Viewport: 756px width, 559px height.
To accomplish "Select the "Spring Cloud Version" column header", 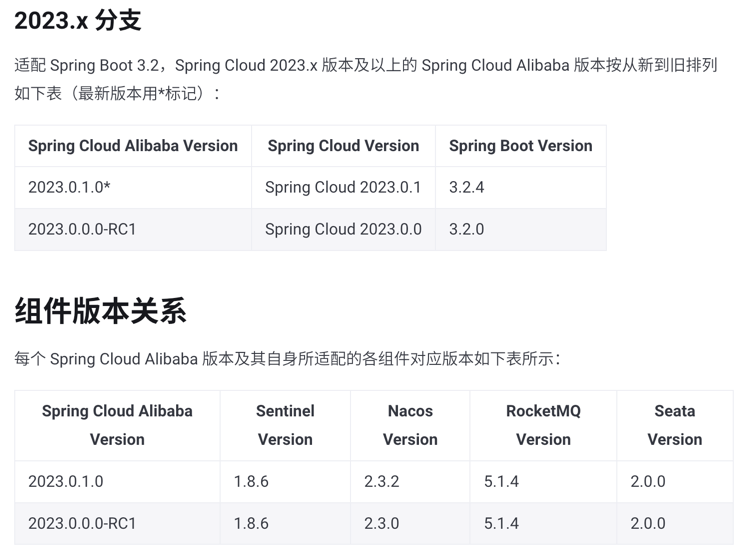I will pyautogui.click(x=343, y=146).
